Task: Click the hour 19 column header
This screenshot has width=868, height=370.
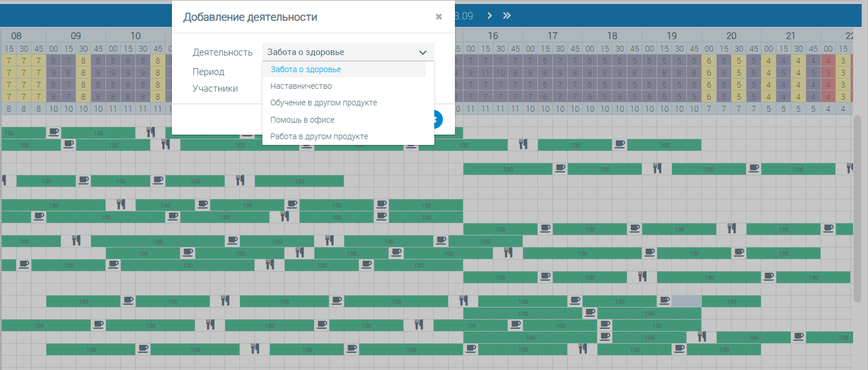Action: [671, 35]
